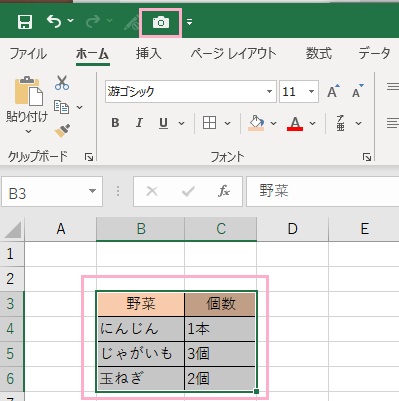Switch to the ホーム tab
Viewport: 399px width, 401px height.
[x=92, y=54]
